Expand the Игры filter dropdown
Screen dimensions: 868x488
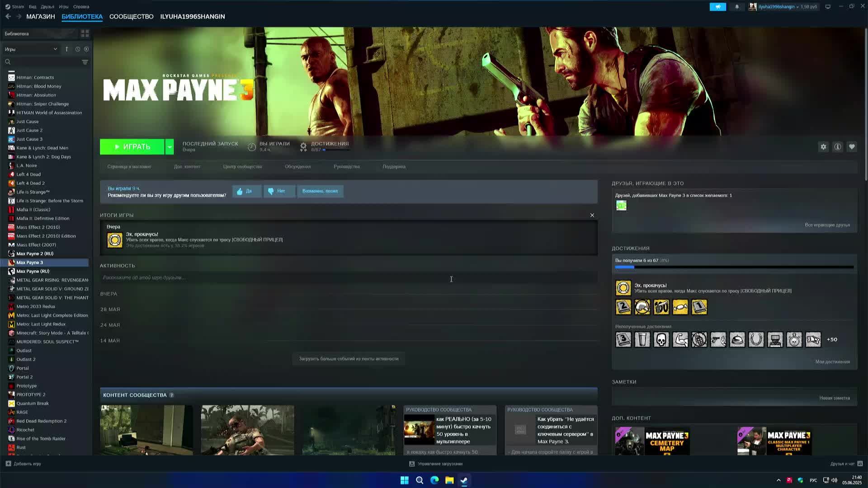(x=31, y=49)
